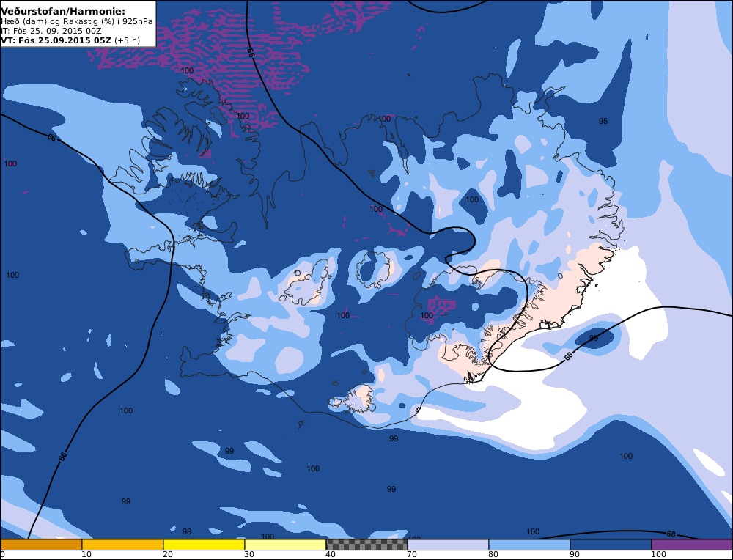Viewport: 733px width, 560px height.
Task: Click legend tick label 90
Action: 575,554
